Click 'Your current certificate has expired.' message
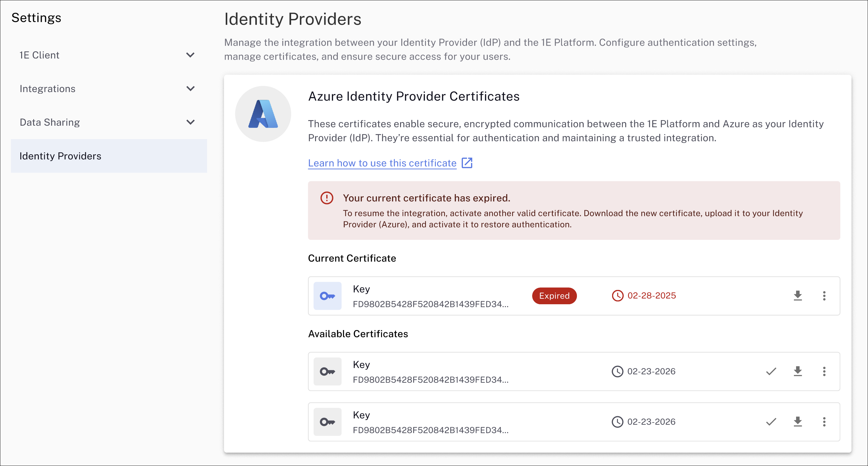 coord(426,198)
